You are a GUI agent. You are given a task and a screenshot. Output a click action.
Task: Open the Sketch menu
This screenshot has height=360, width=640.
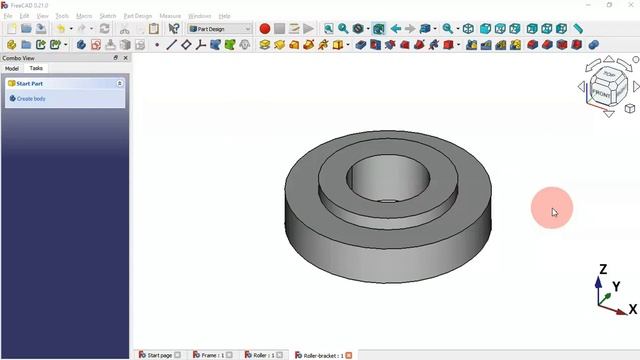point(108,16)
